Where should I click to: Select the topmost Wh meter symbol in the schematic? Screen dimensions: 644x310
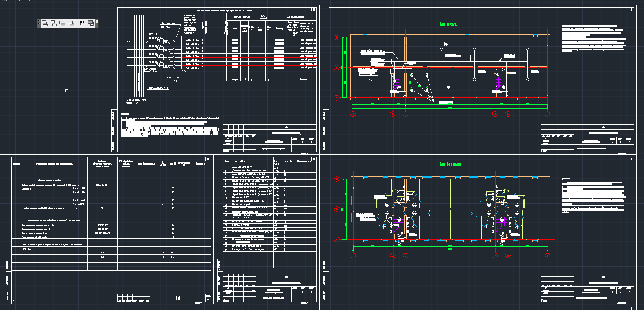tap(165, 42)
